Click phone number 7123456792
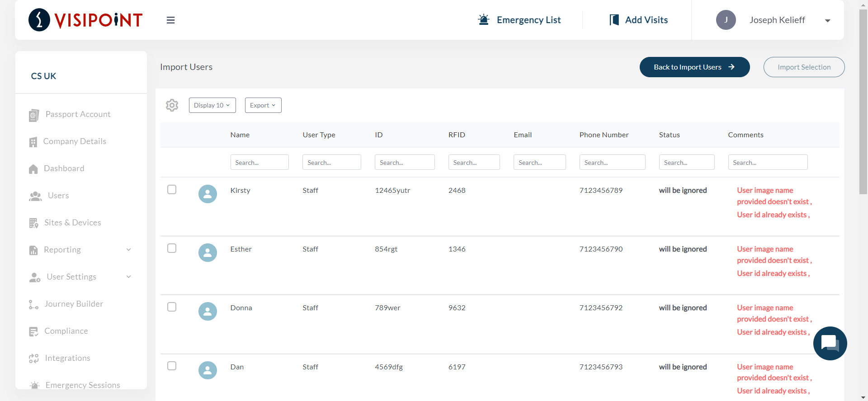The width and height of the screenshot is (868, 401). [x=601, y=308]
